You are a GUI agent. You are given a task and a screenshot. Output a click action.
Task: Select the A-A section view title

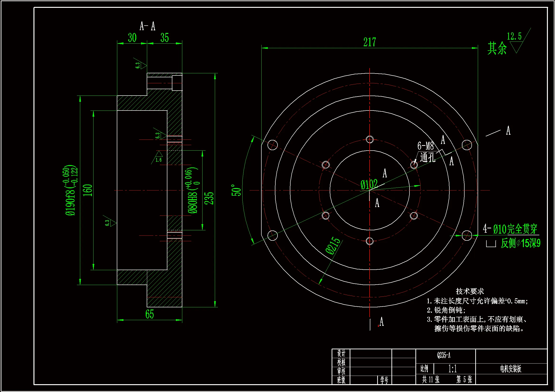click(147, 26)
